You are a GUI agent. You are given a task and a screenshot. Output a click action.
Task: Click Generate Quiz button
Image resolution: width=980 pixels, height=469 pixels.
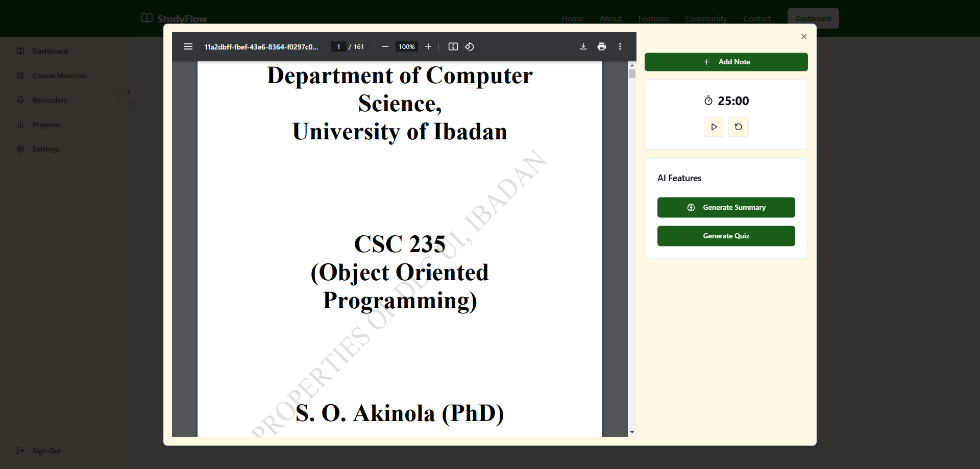[726, 236]
